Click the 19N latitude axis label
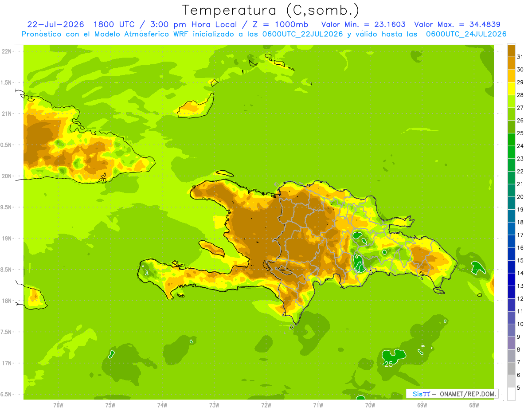This screenshot has height=411, width=532. (6, 239)
